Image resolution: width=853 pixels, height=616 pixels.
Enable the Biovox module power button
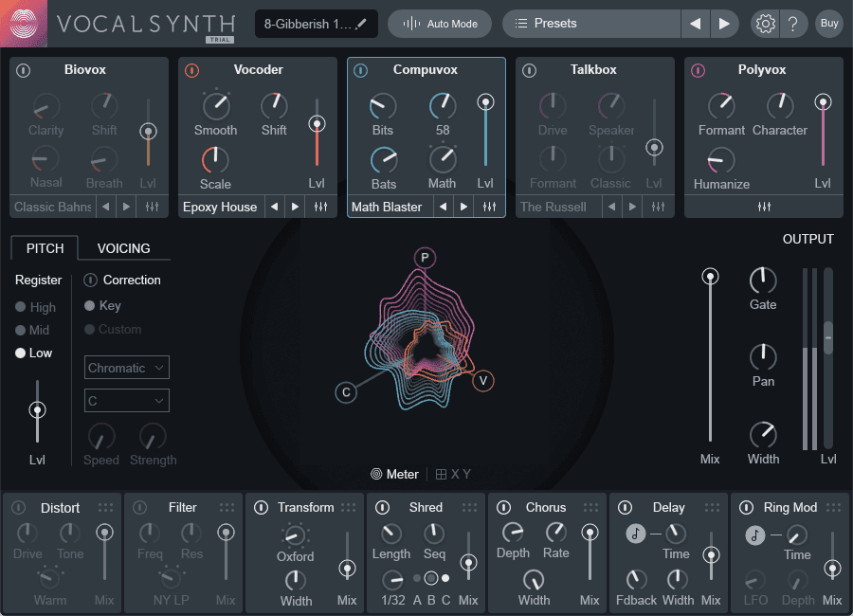pyautogui.click(x=24, y=70)
